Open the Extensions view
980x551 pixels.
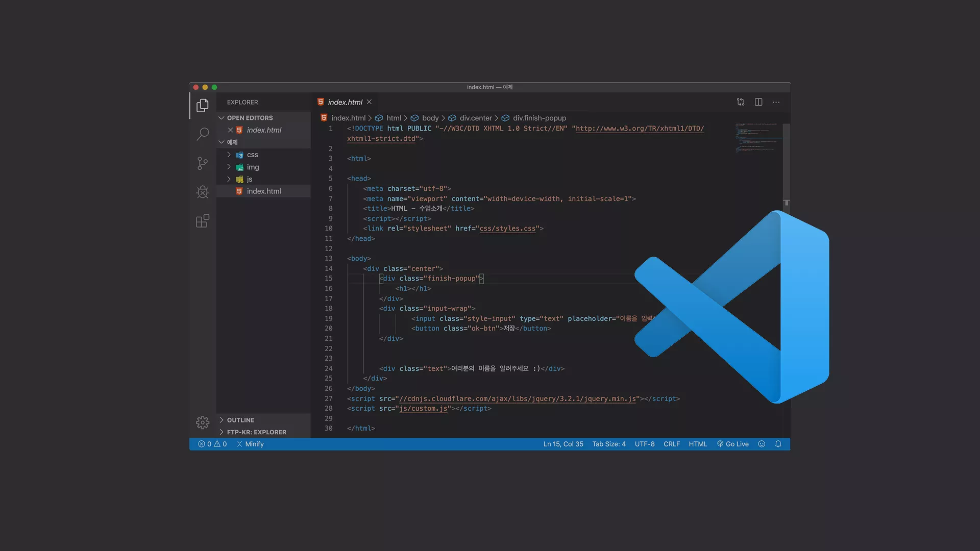[x=203, y=221]
